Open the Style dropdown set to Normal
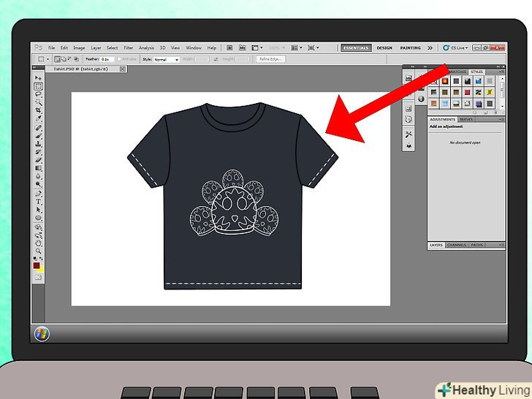The height and width of the screenshot is (399, 532). pyautogui.click(x=167, y=59)
